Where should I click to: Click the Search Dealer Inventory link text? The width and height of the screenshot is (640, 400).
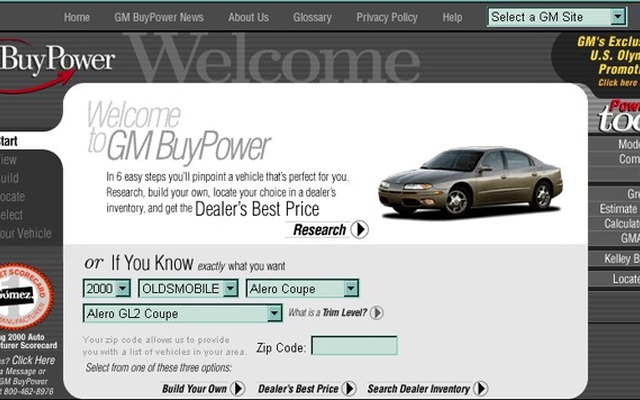click(418, 389)
